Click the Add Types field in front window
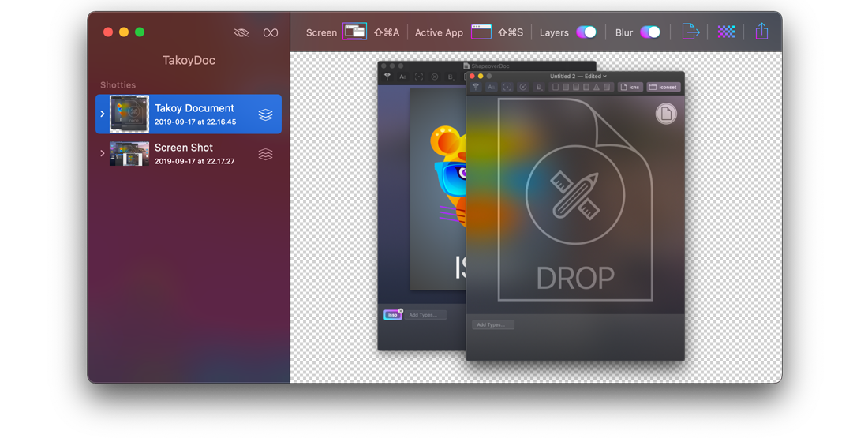Viewport: 868px width, 442px height. 493,324
